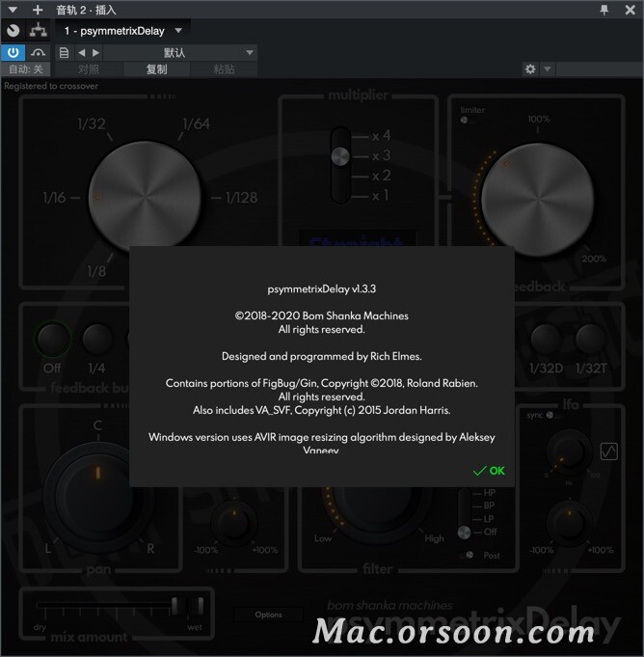Screen dimensions: 644x657
Task: Select the BP filter type label
Action: click(489, 506)
